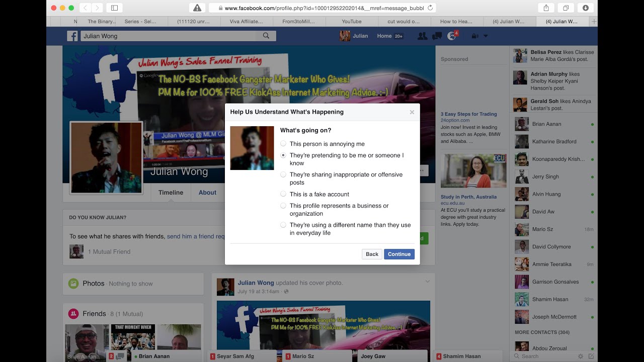
Task: Open the Joey Gaw chat tab
Action: tap(392, 356)
